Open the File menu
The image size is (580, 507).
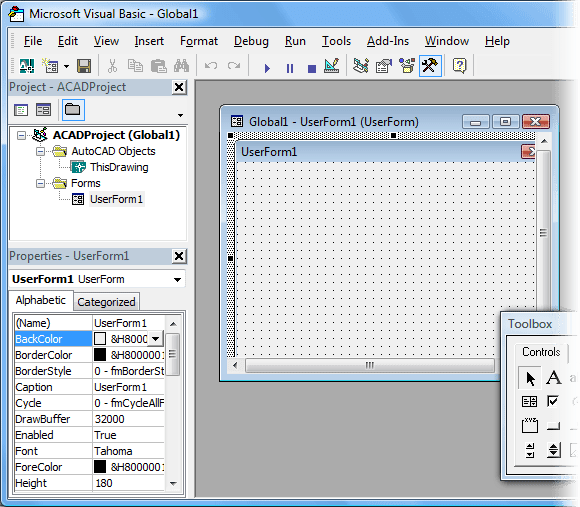pos(33,41)
